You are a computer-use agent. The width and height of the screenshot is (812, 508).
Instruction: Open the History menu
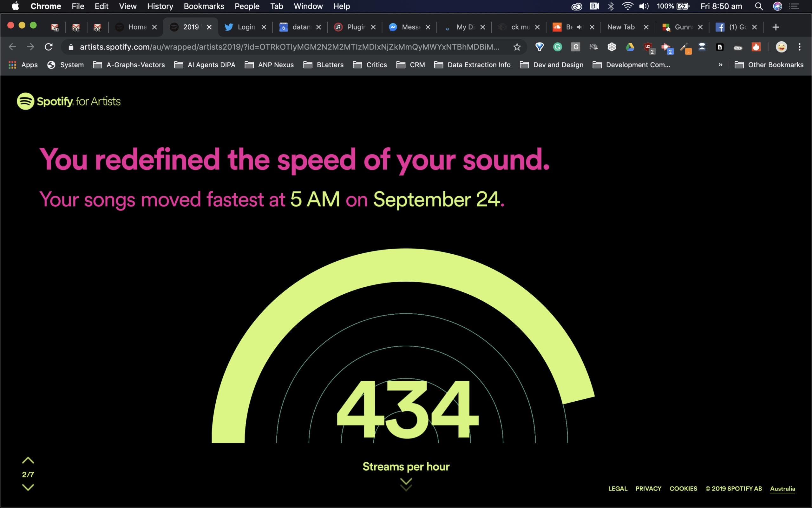pos(160,6)
